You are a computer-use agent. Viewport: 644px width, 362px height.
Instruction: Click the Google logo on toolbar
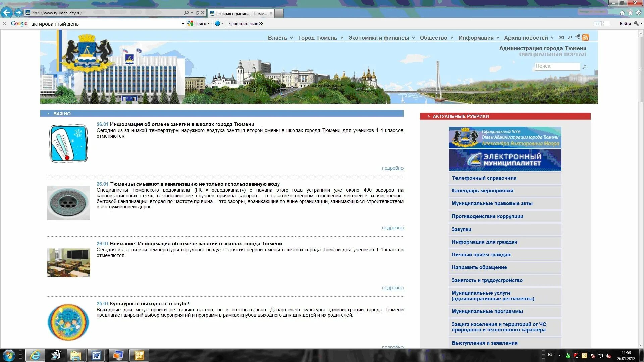(19, 23)
